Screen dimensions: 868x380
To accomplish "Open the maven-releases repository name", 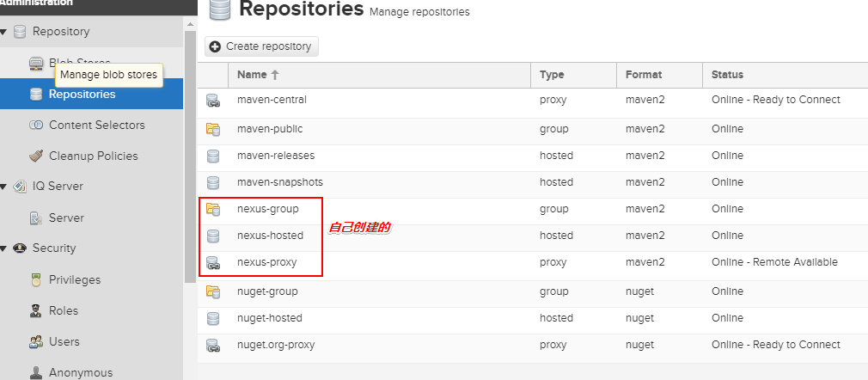I will (x=276, y=156).
